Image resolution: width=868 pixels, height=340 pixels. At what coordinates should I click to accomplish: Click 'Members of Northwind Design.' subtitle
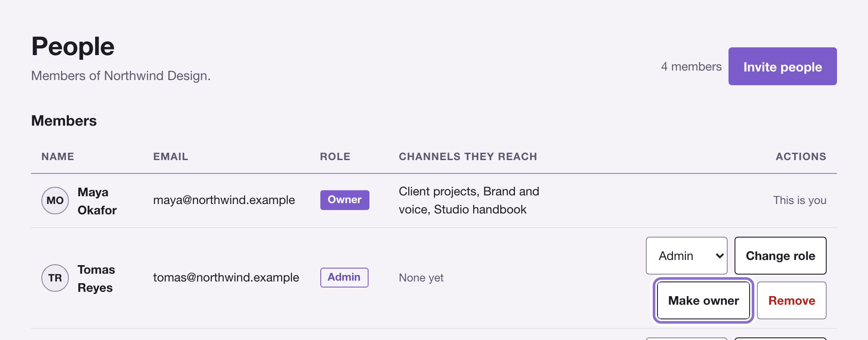pyautogui.click(x=121, y=76)
